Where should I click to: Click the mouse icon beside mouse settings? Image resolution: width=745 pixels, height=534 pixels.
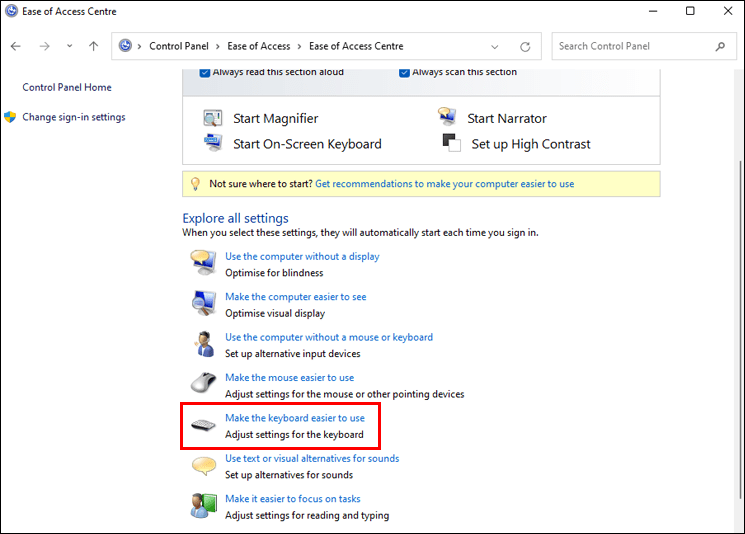[203, 385]
